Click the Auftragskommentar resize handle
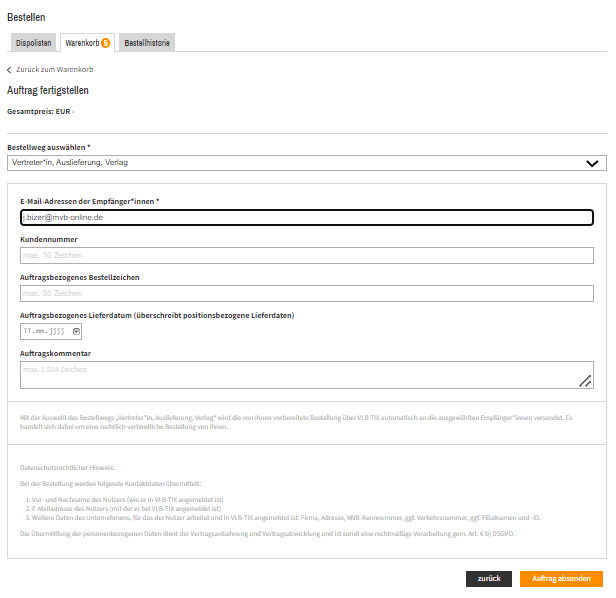The width and height of the screenshot is (616, 598). [x=585, y=381]
